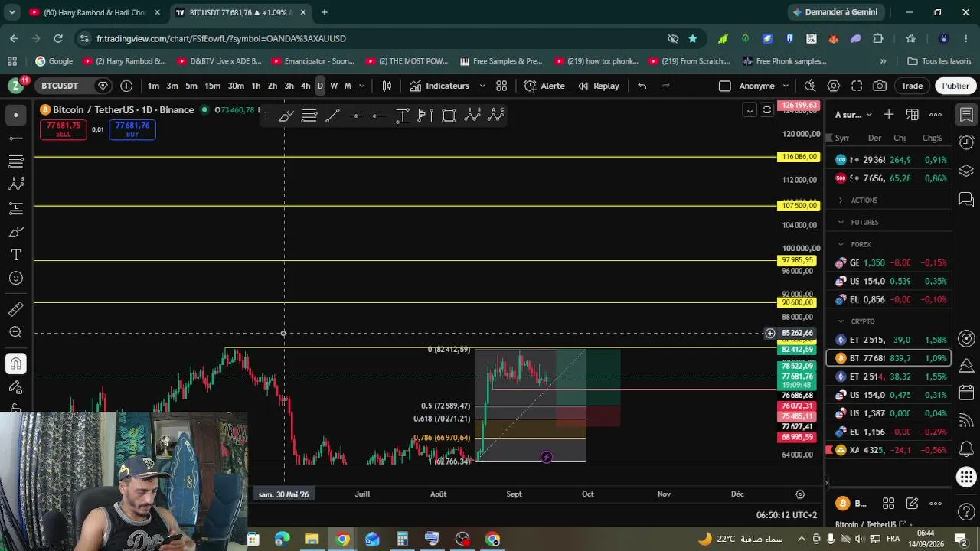
Task: Switch to 1m timeframe
Action: [153, 86]
